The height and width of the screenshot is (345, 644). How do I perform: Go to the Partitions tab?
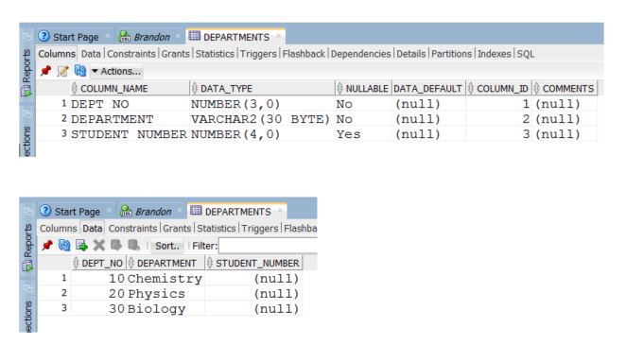click(x=451, y=54)
